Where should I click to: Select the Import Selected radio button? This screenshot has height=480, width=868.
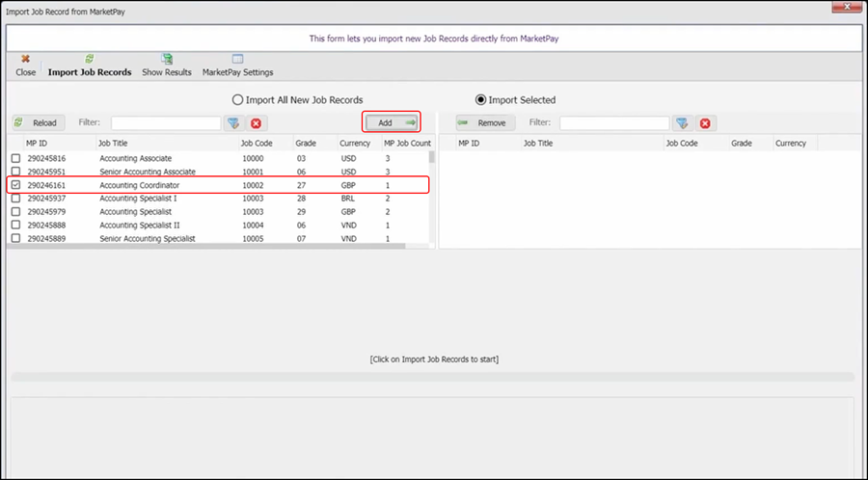(481, 100)
